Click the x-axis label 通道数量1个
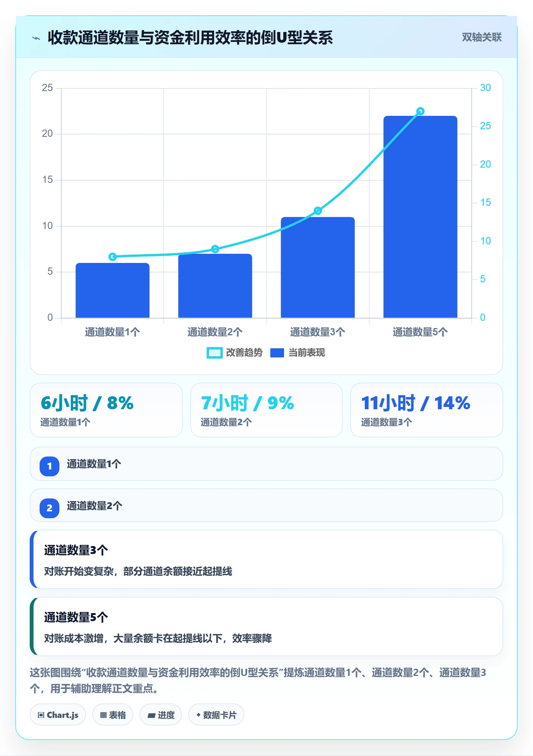The width and height of the screenshot is (533, 756). (x=113, y=332)
